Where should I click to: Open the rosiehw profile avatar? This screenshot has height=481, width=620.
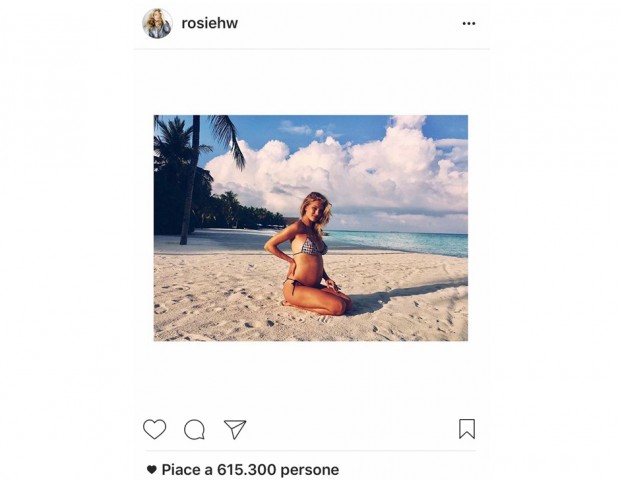[157, 23]
